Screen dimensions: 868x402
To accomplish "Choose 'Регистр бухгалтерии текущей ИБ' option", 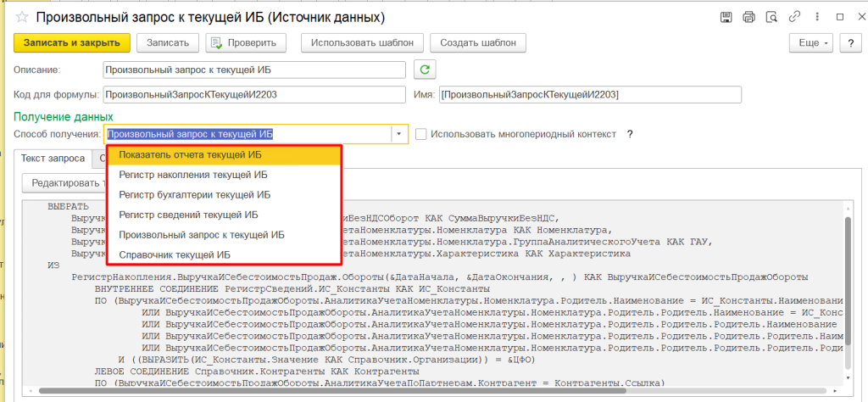I will pyautogui.click(x=194, y=195).
